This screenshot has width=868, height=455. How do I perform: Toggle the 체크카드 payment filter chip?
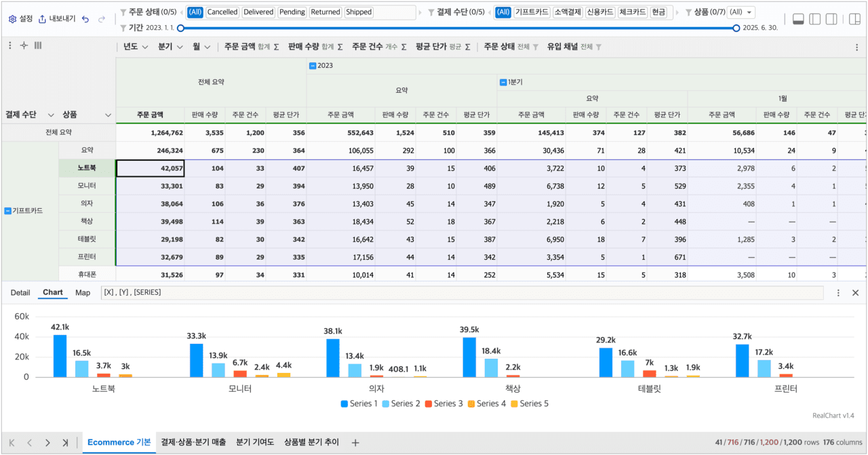point(633,12)
